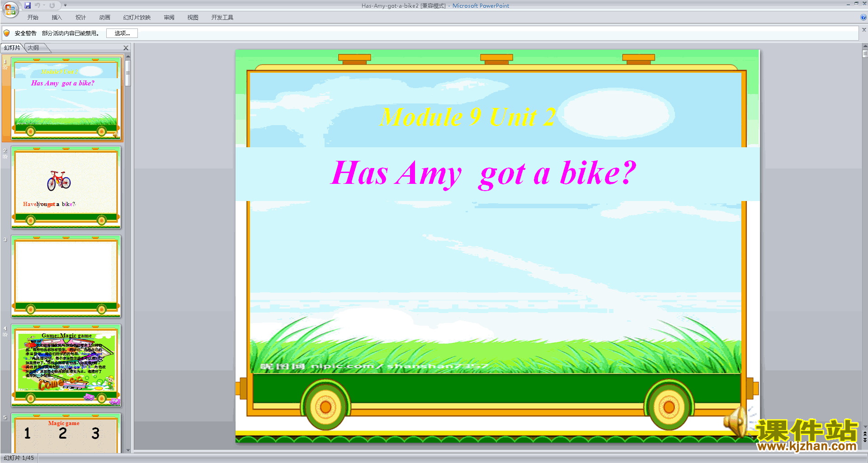Click animation star icon beside slide 2
This screenshot has height=463, width=868.
point(5,157)
